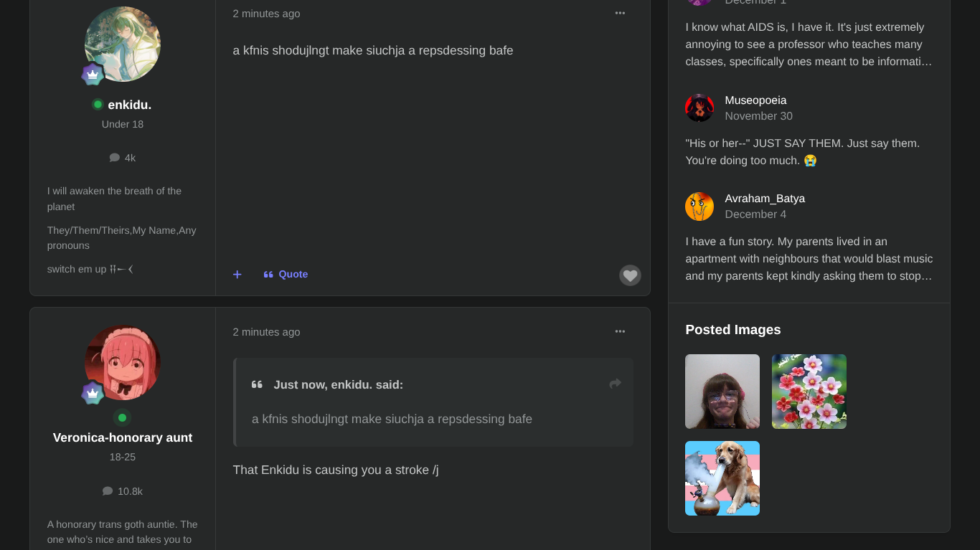980x550 pixels.
Task: Quote enkidu's post
Action: tap(286, 274)
